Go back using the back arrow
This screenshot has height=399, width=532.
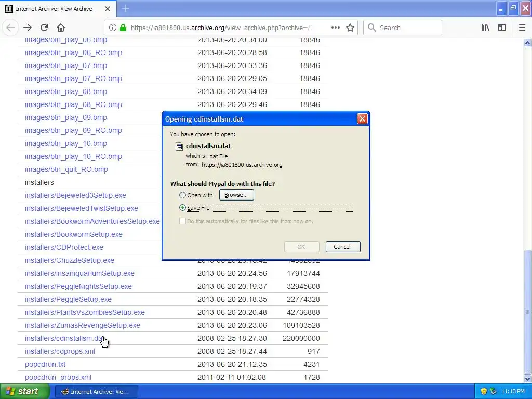coord(10,28)
